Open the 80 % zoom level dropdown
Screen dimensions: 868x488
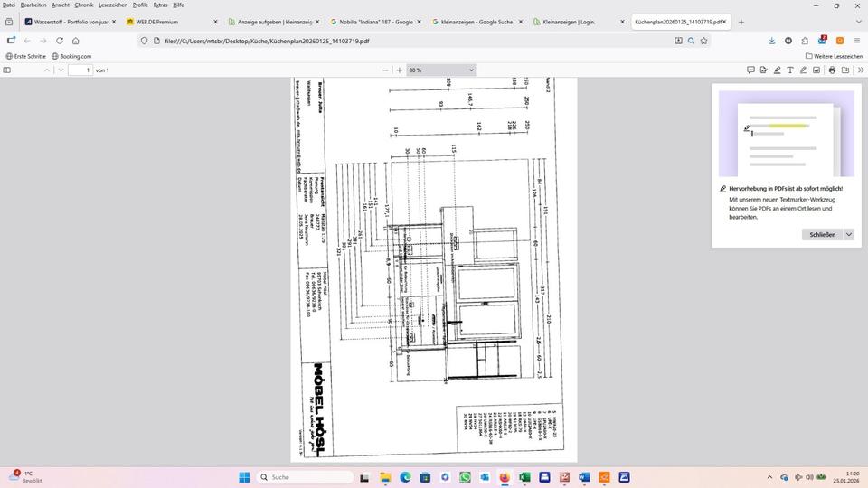[x=441, y=70]
